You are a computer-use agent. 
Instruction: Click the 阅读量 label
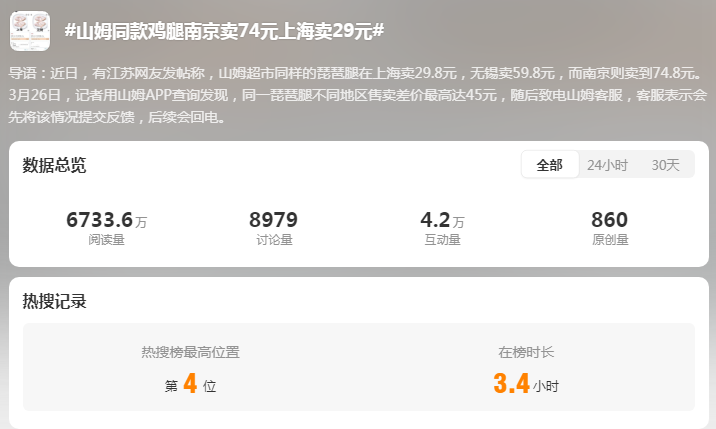pos(106,240)
